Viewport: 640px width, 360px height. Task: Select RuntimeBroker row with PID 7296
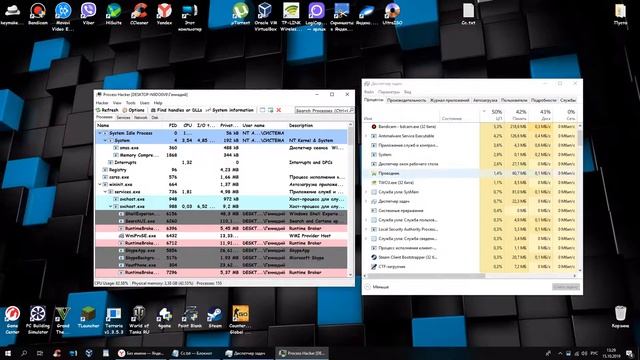coord(221,273)
